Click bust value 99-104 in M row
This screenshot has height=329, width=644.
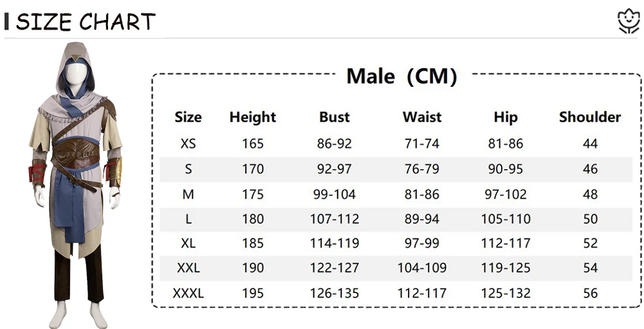click(x=334, y=194)
